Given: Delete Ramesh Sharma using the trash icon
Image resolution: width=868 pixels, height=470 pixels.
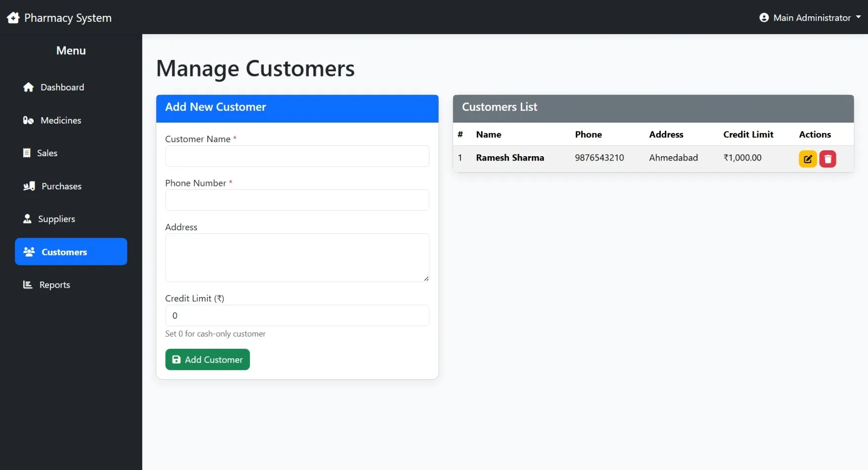Looking at the screenshot, I should pyautogui.click(x=828, y=159).
